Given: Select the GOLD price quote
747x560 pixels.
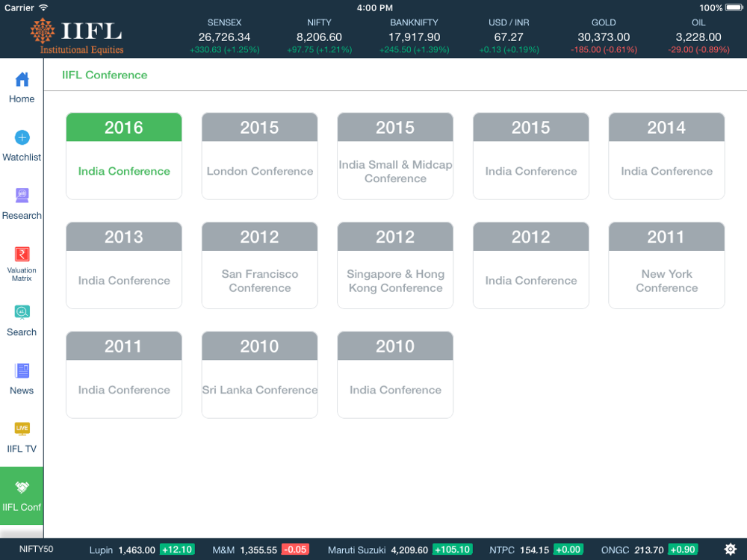Looking at the screenshot, I should click(x=604, y=36).
